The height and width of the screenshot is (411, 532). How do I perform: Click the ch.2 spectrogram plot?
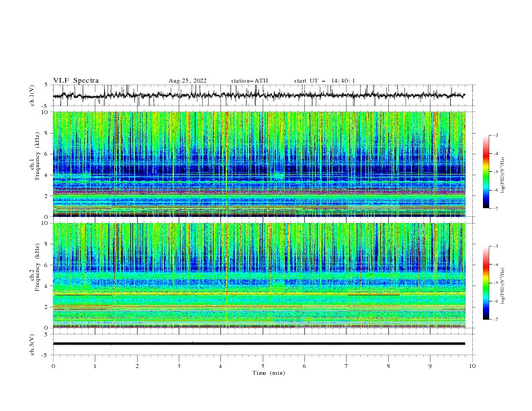[259, 275]
